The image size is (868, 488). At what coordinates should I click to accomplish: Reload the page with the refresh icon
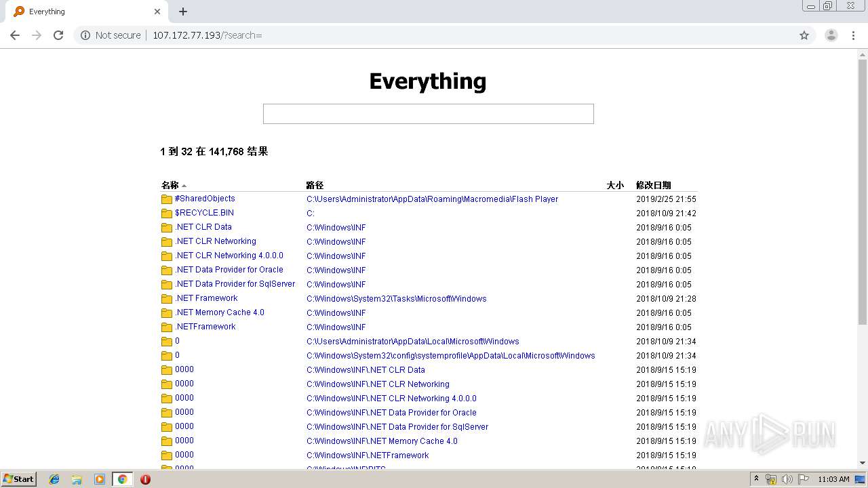[x=58, y=35]
